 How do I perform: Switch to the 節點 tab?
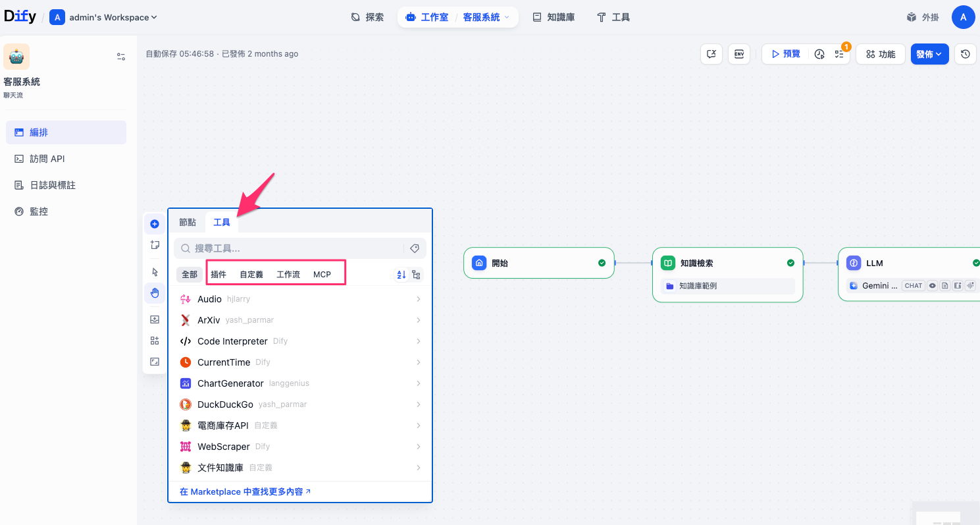(188, 223)
